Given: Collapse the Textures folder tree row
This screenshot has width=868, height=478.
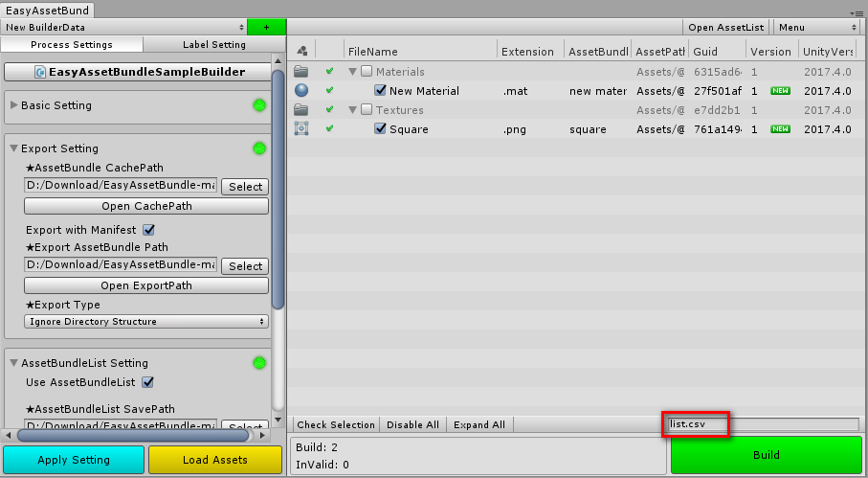Looking at the screenshot, I should [x=352, y=110].
